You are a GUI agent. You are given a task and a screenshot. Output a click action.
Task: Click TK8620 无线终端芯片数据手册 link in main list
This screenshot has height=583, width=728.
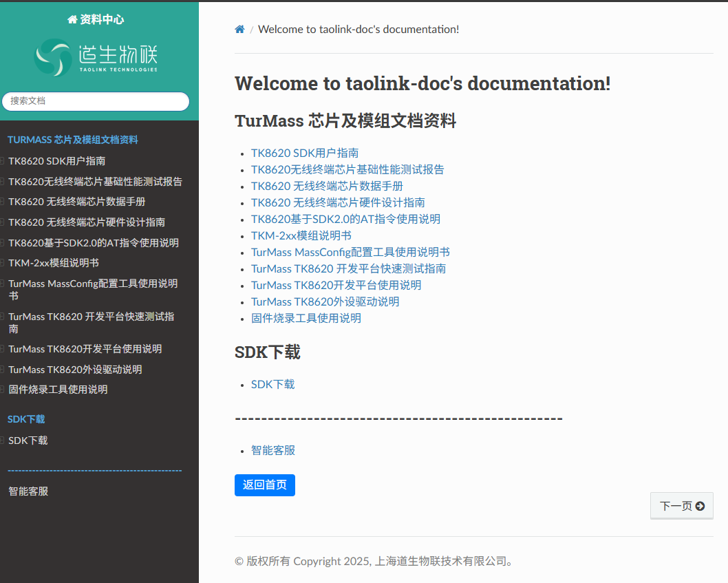pyautogui.click(x=327, y=186)
